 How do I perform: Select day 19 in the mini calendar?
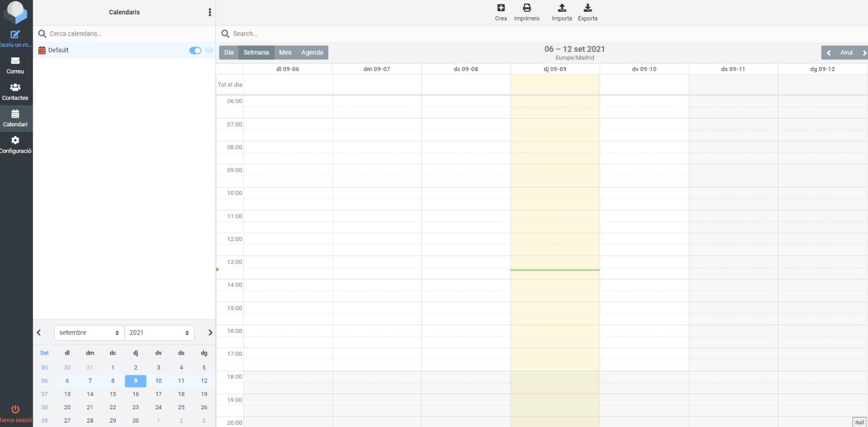(x=204, y=394)
